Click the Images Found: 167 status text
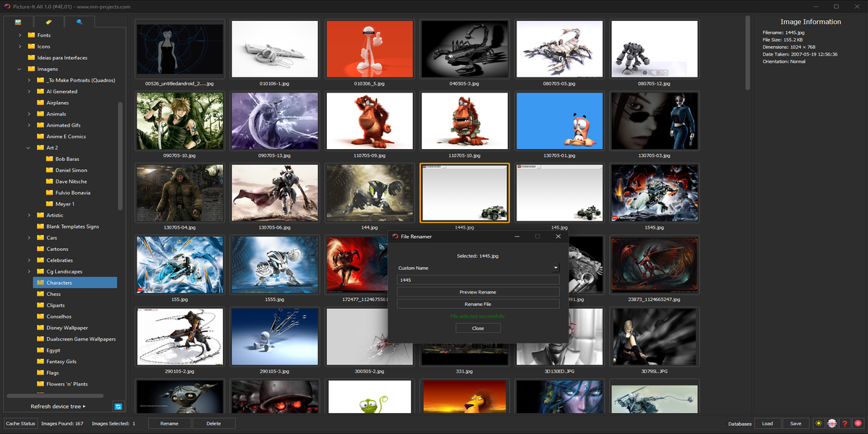This screenshot has height=434, width=868. coord(62,423)
